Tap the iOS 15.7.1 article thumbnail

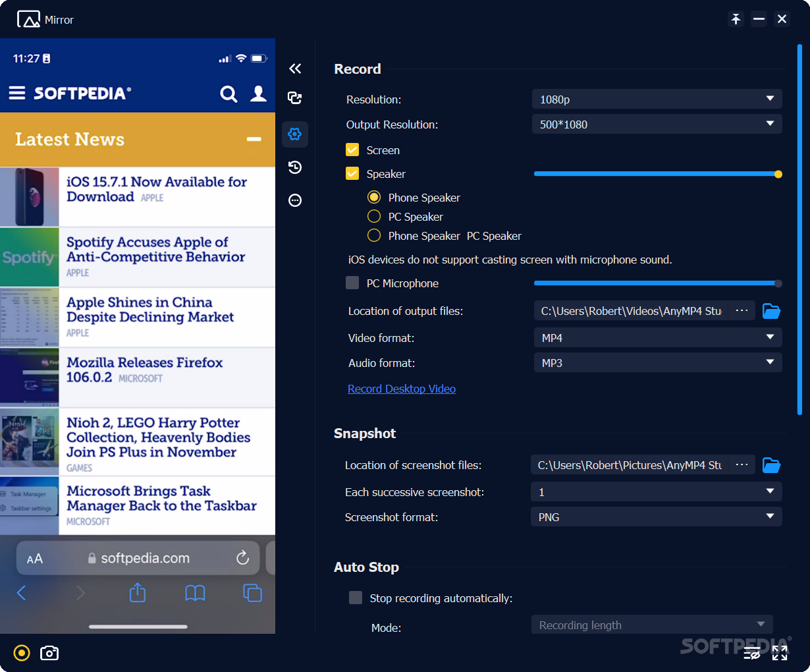(x=30, y=196)
